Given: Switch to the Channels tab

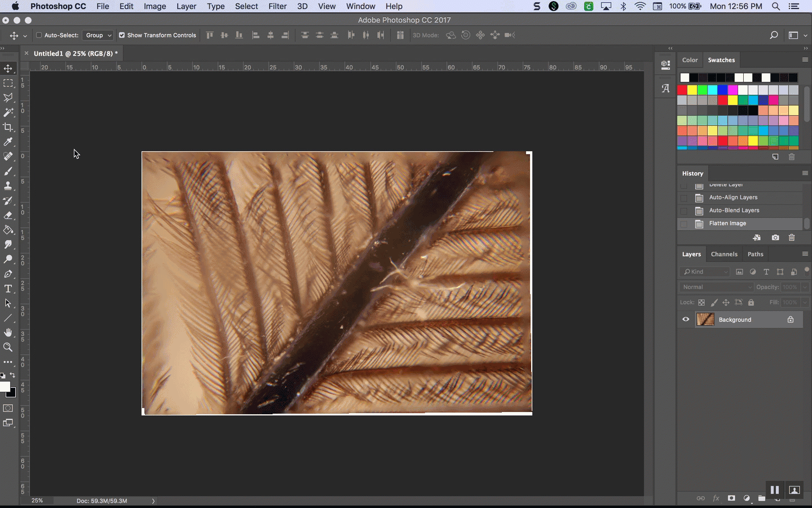Looking at the screenshot, I should click(724, 254).
